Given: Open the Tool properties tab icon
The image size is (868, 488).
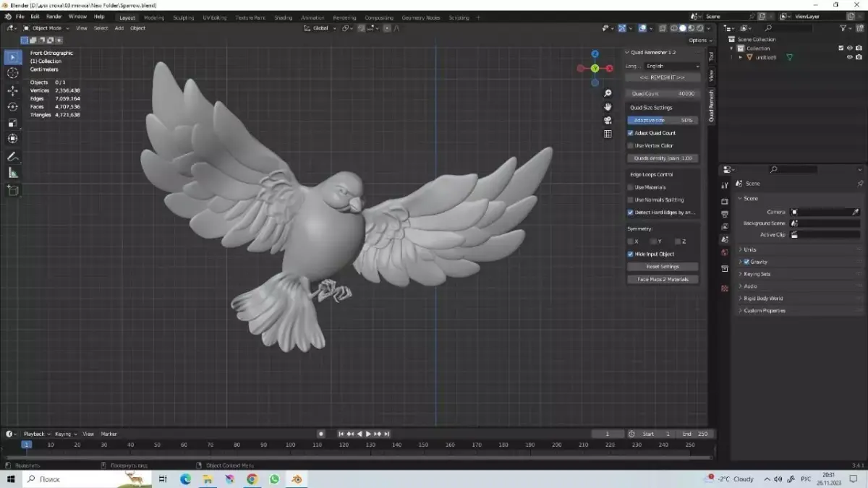Looking at the screenshot, I should [x=725, y=186].
